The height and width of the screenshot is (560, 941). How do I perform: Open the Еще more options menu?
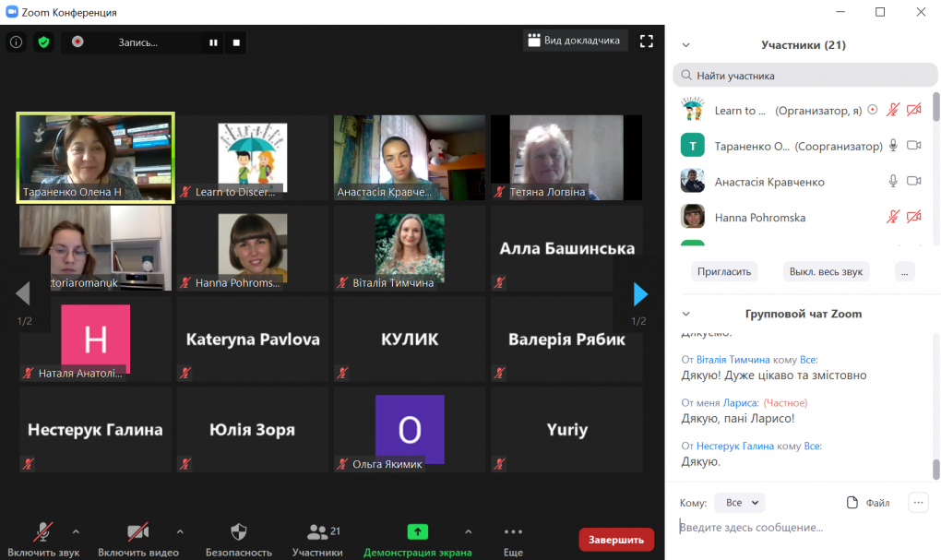pyautogui.click(x=513, y=540)
